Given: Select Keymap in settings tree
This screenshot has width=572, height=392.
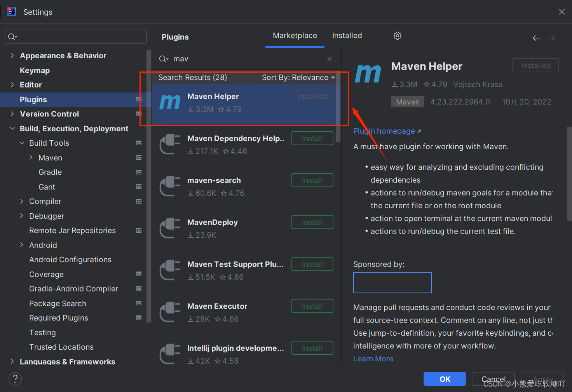Looking at the screenshot, I should coord(35,70).
